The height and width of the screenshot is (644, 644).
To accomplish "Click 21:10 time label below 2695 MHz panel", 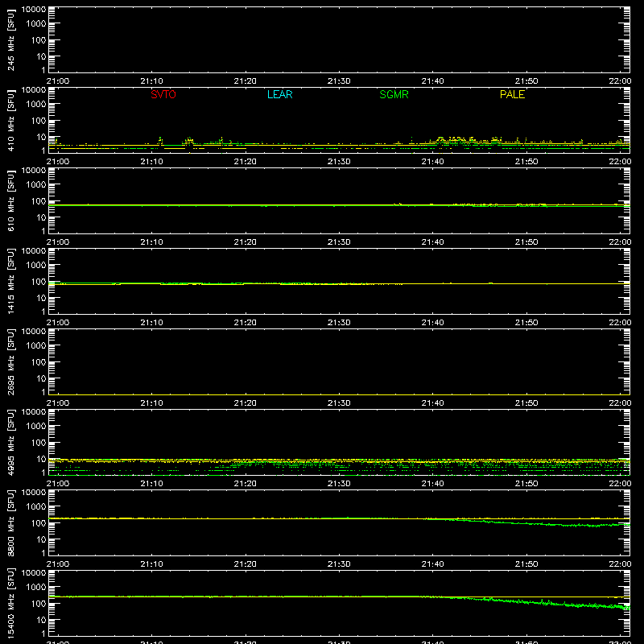I will tap(151, 403).
